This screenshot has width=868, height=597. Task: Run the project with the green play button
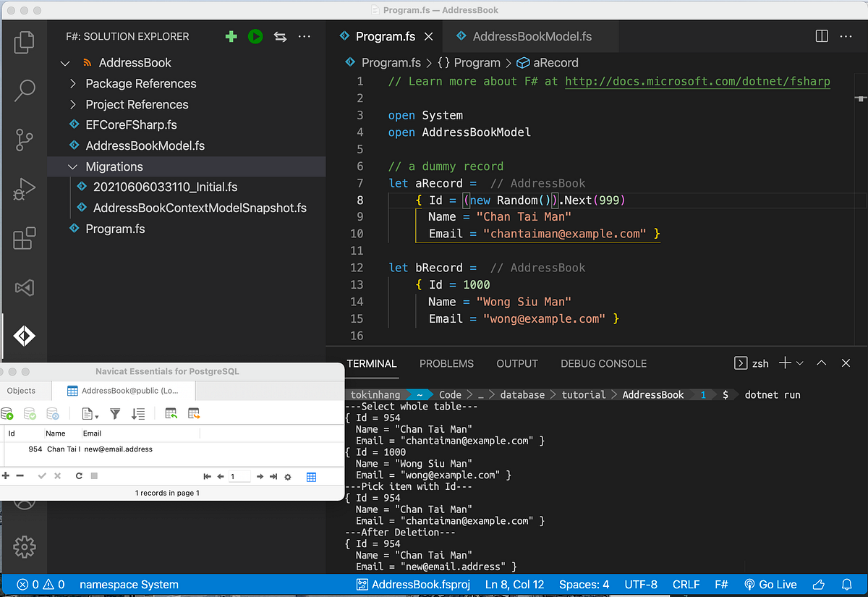[x=255, y=36]
